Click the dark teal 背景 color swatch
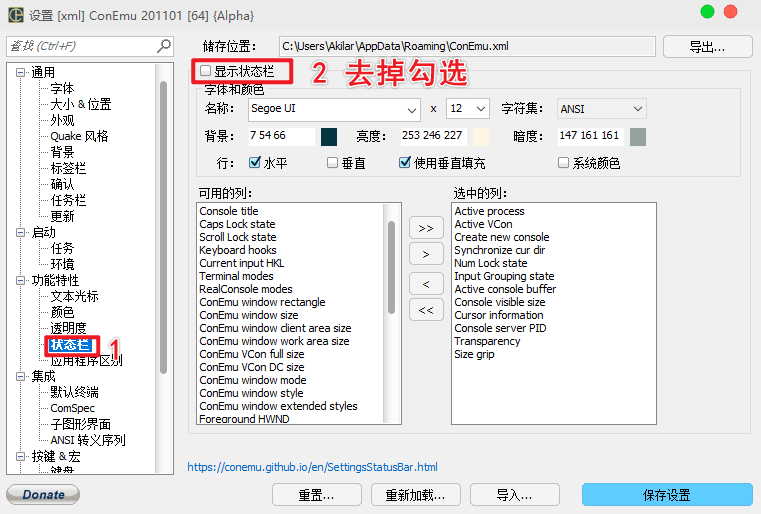 329,136
